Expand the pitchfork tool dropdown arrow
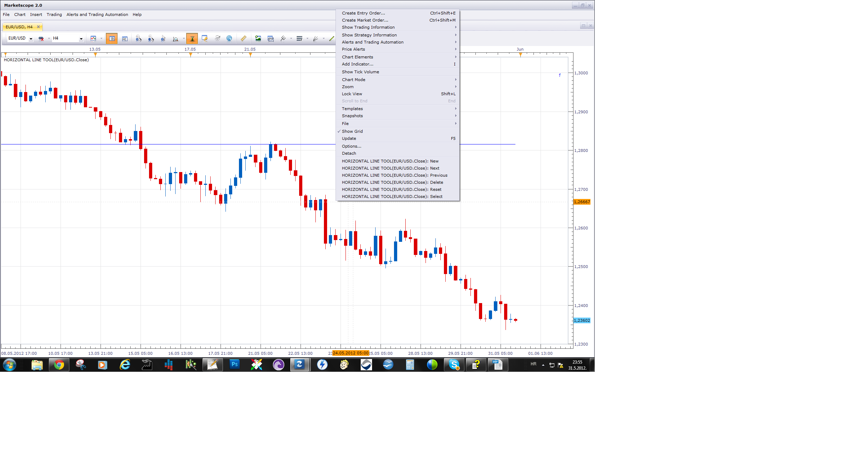 point(291,38)
